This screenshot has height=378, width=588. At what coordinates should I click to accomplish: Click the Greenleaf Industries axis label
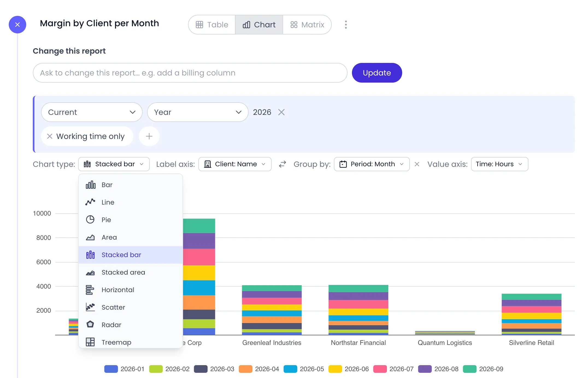(x=272, y=343)
